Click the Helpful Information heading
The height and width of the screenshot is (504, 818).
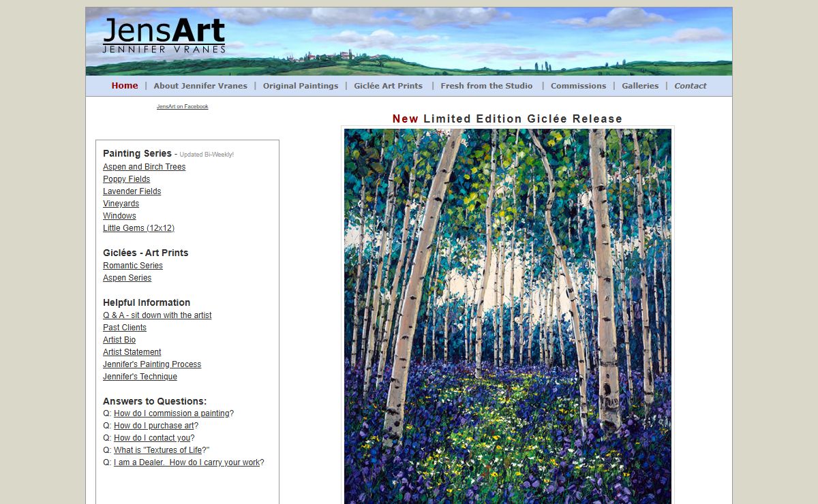coord(147,302)
